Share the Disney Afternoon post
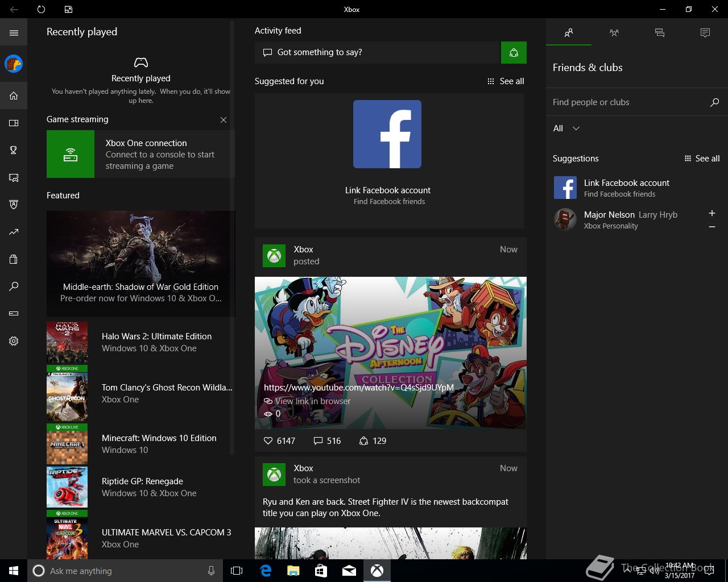Image resolution: width=728 pixels, height=582 pixels. pyautogui.click(x=373, y=440)
